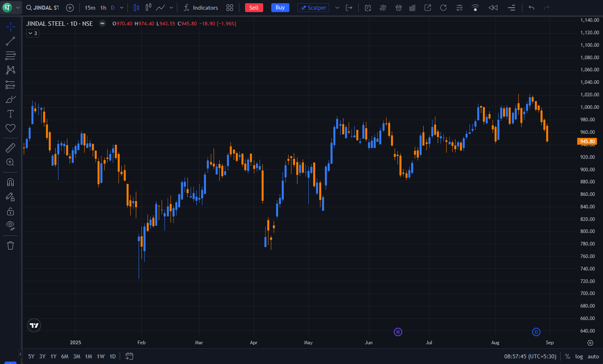Viewport: 603px width, 364px height.
Task: Toggle the symbol visibility pill in legend
Action: click(x=102, y=23)
